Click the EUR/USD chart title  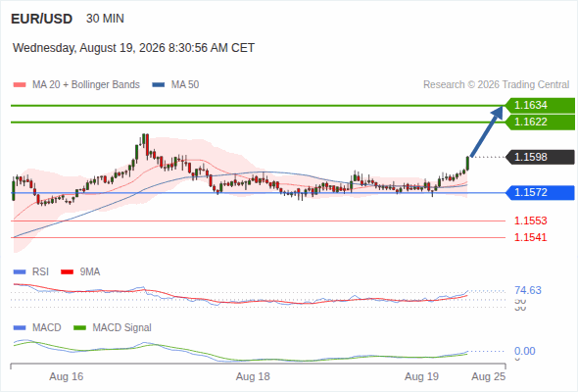click(42, 19)
